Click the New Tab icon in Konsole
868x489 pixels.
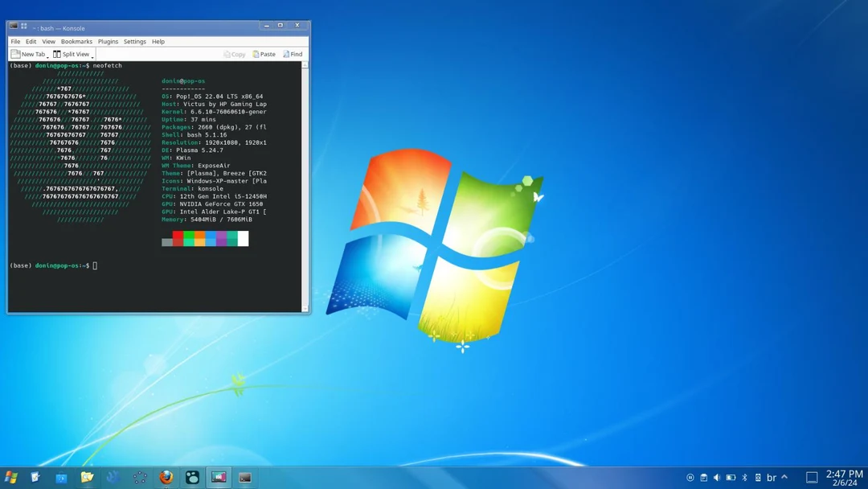[16, 54]
